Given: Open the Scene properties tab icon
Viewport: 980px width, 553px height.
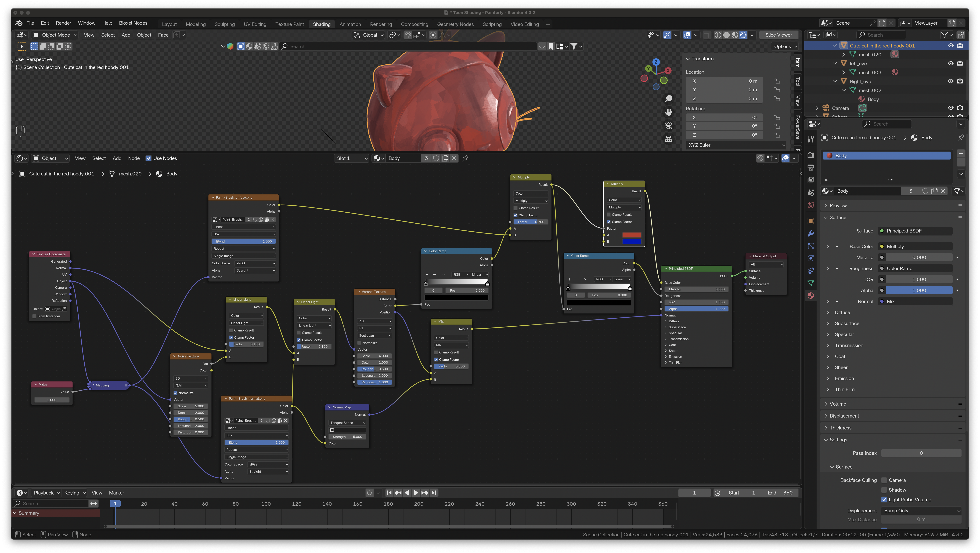Looking at the screenshot, I should coord(811,193).
